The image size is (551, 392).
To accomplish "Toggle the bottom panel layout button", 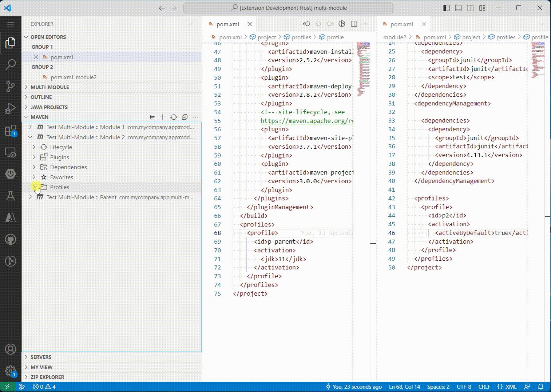I will click(x=458, y=8).
